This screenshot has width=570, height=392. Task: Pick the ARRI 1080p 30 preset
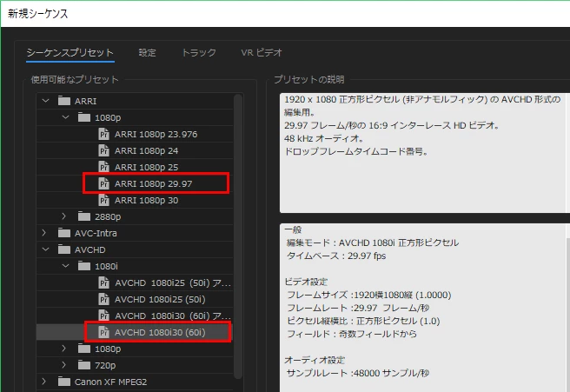[146, 200]
